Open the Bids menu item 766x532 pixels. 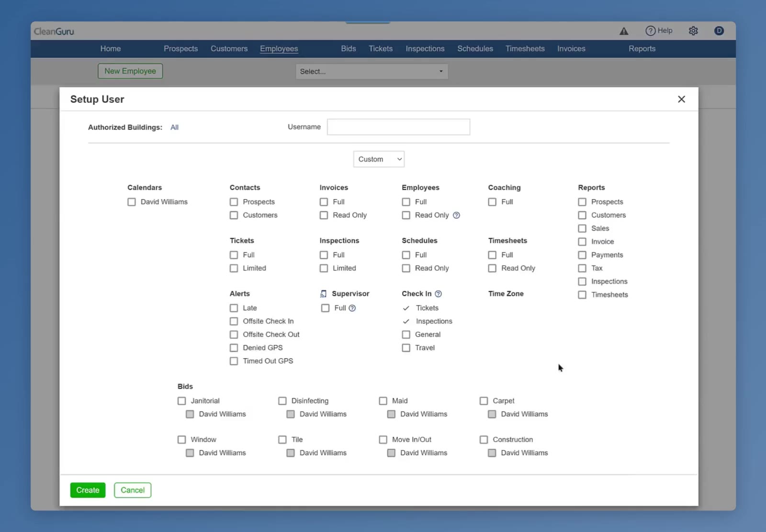349,49
